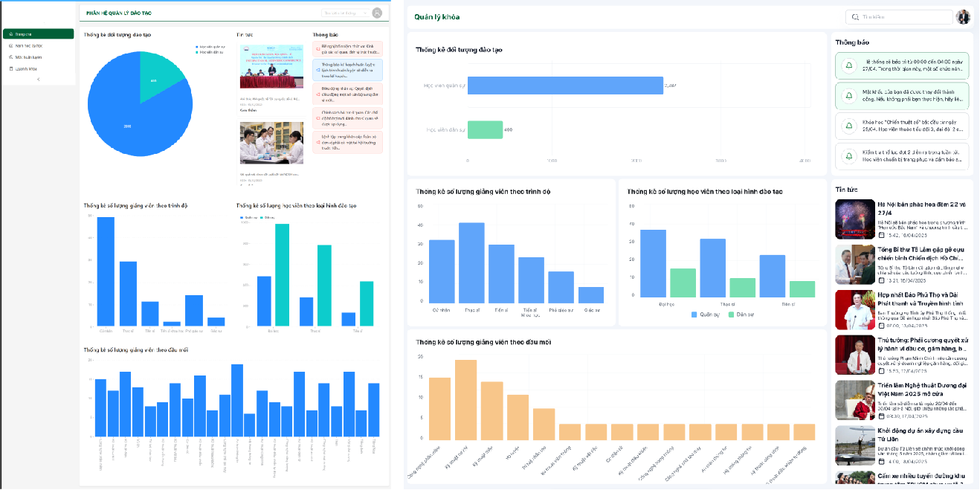Click the sidebar collapse chevron arrow
Screen dimensions: 980x490
(38, 80)
